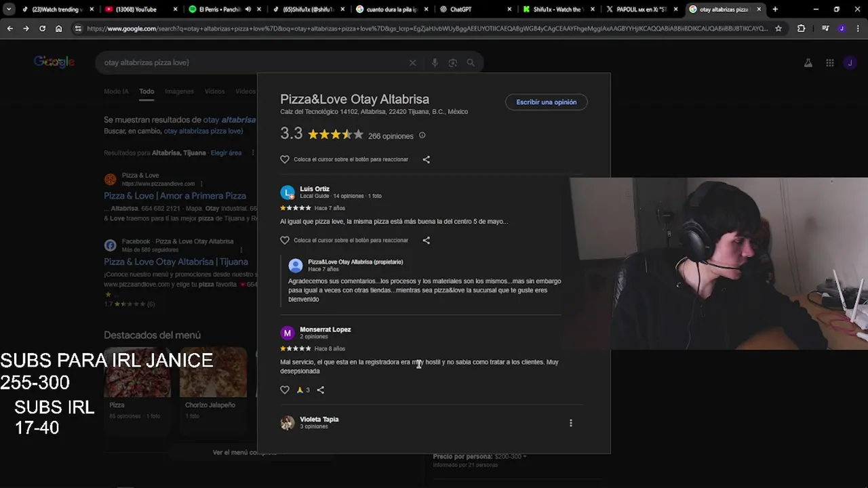Image resolution: width=868 pixels, height=488 pixels.
Task: Open Violeta Tapia reviewer profile
Action: [319, 420]
